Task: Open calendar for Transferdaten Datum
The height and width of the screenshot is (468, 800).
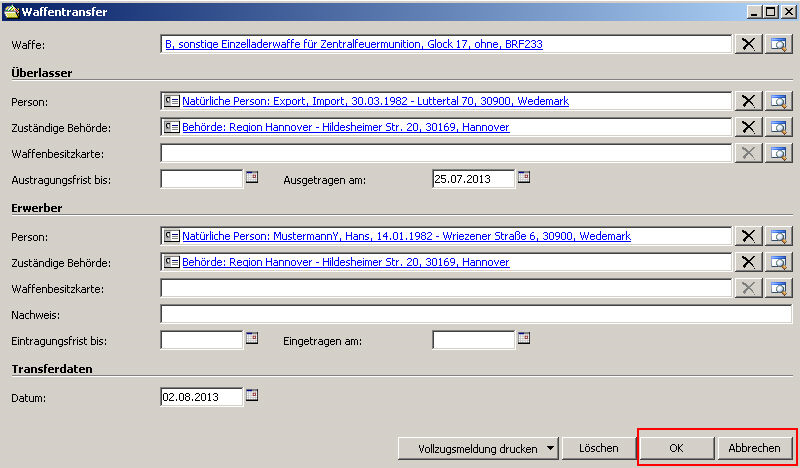Action: (252, 395)
